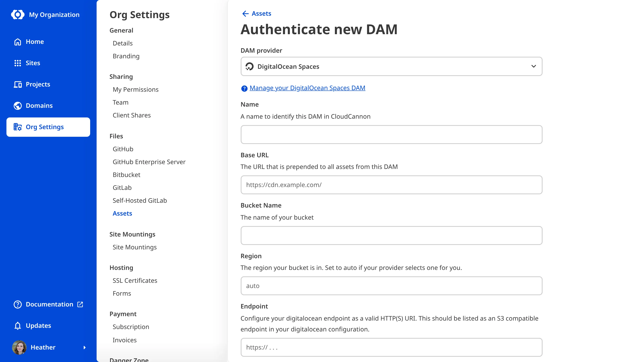Click the CloudCannon logo icon
The width and height of the screenshot is (644, 362).
coord(18,15)
